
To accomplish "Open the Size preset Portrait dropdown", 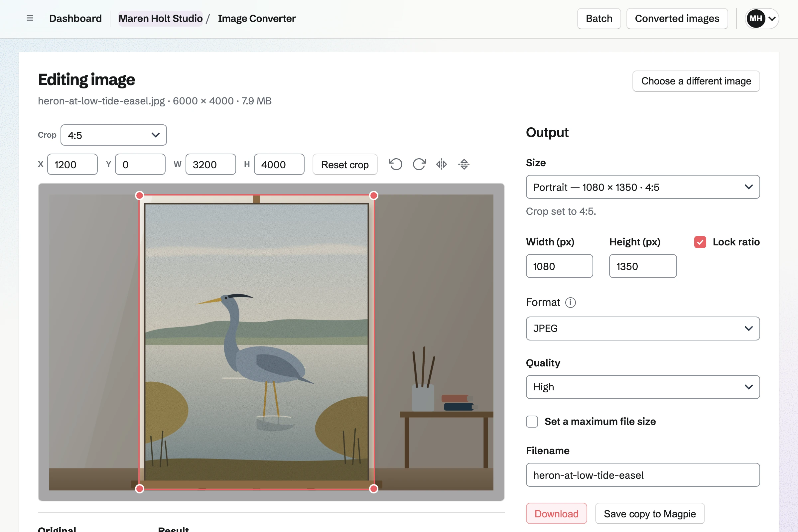I will pos(643,187).
